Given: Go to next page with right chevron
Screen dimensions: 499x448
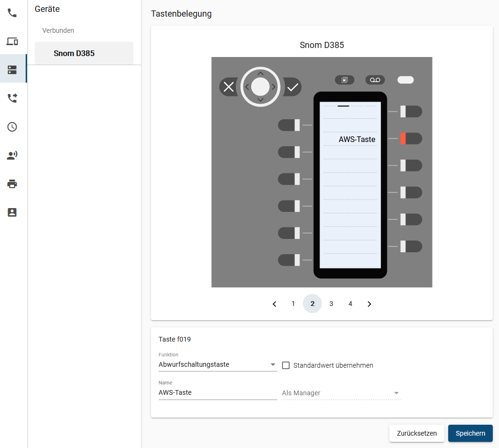Looking at the screenshot, I should click(x=369, y=304).
